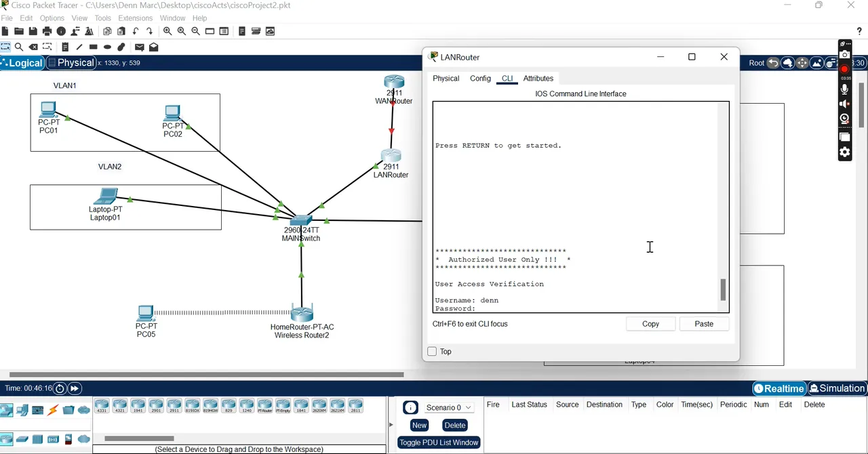Select the Draw Ellipse tool
868x454 pixels.
point(107,47)
